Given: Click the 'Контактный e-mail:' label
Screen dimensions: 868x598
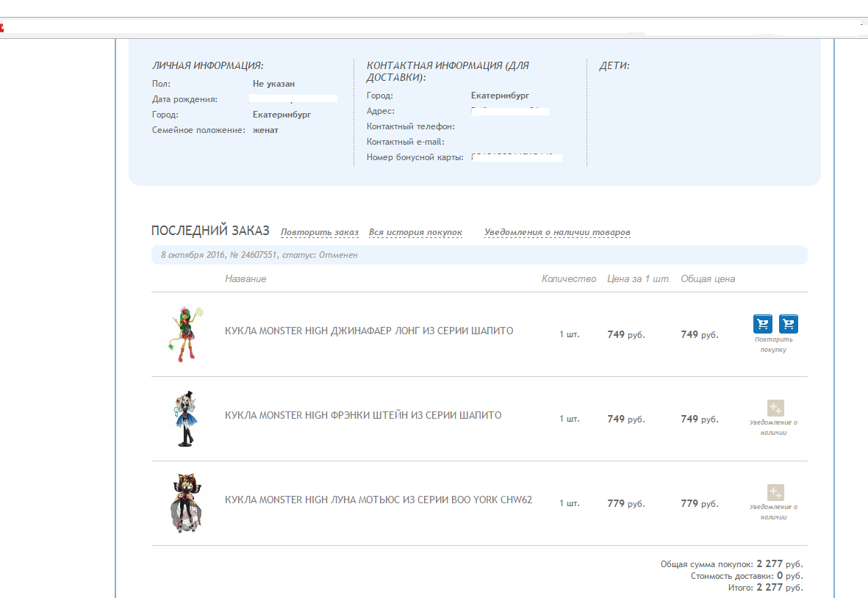Looking at the screenshot, I should tap(405, 143).
